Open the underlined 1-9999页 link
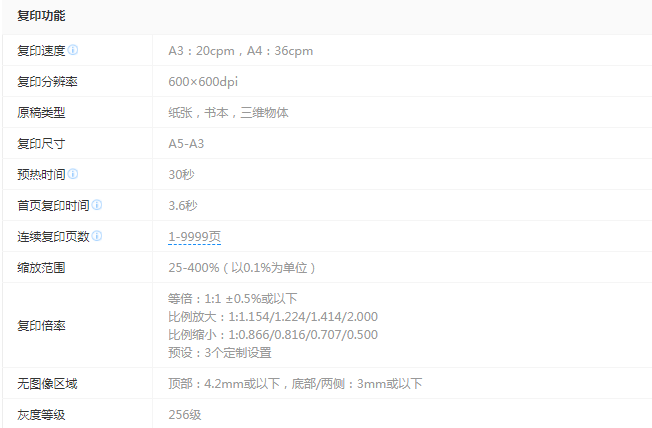Viewport: 652px width, 428px height. click(x=195, y=237)
